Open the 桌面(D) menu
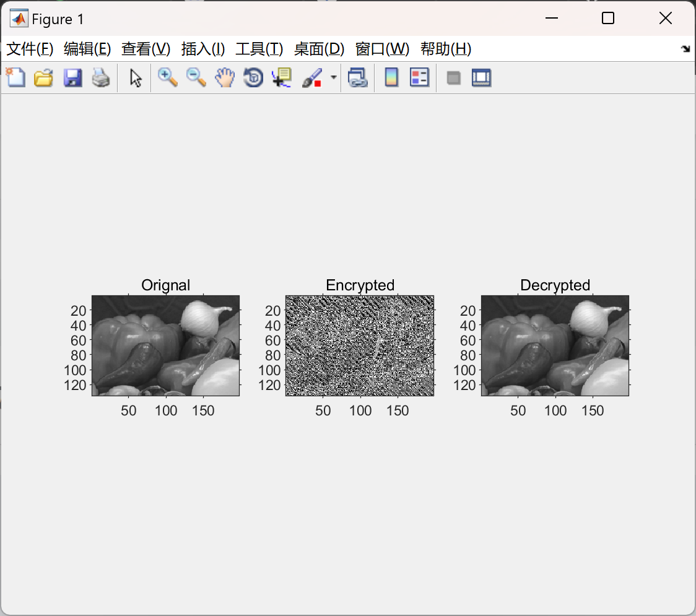The height and width of the screenshot is (616, 696). click(319, 49)
